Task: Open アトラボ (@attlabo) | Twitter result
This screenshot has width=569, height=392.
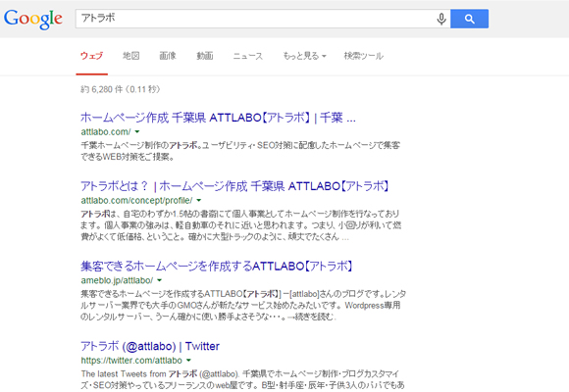Action: tap(150, 346)
